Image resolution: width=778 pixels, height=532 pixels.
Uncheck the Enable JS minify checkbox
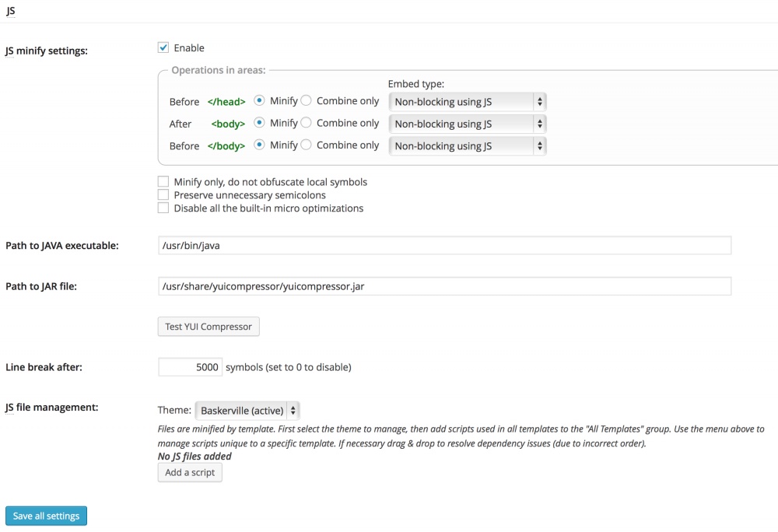point(163,48)
